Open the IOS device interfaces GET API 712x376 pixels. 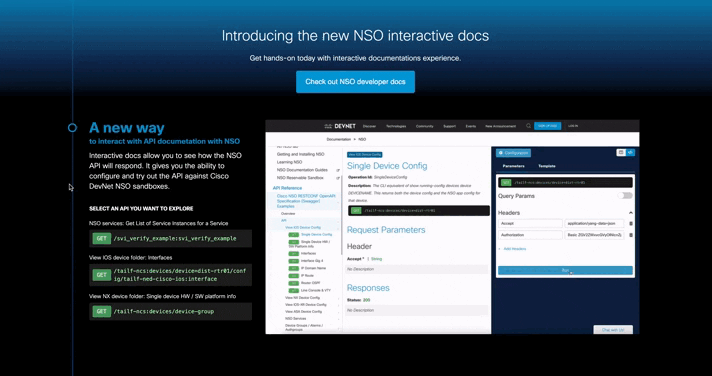tap(170, 275)
